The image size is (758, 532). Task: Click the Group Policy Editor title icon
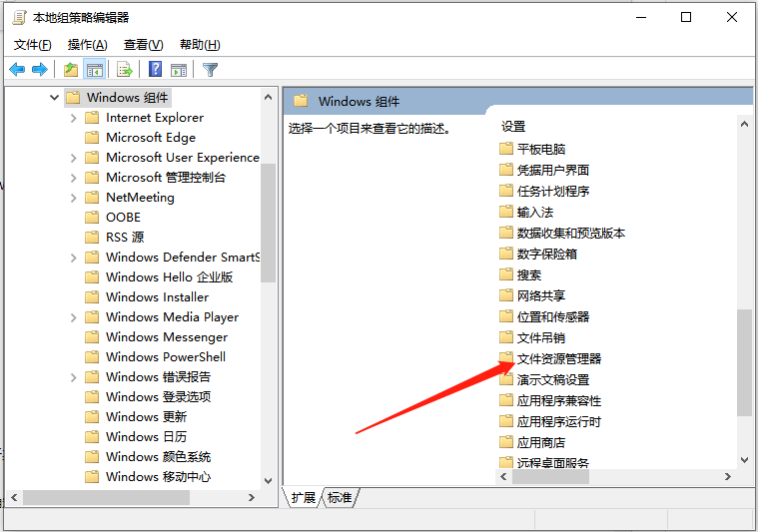pyautogui.click(x=19, y=17)
